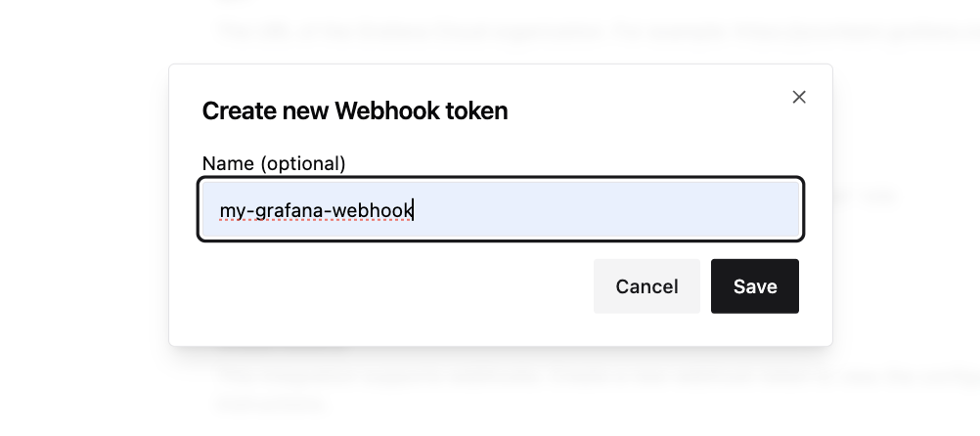
Task: Save the new Webhook token
Action: tap(754, 286)
